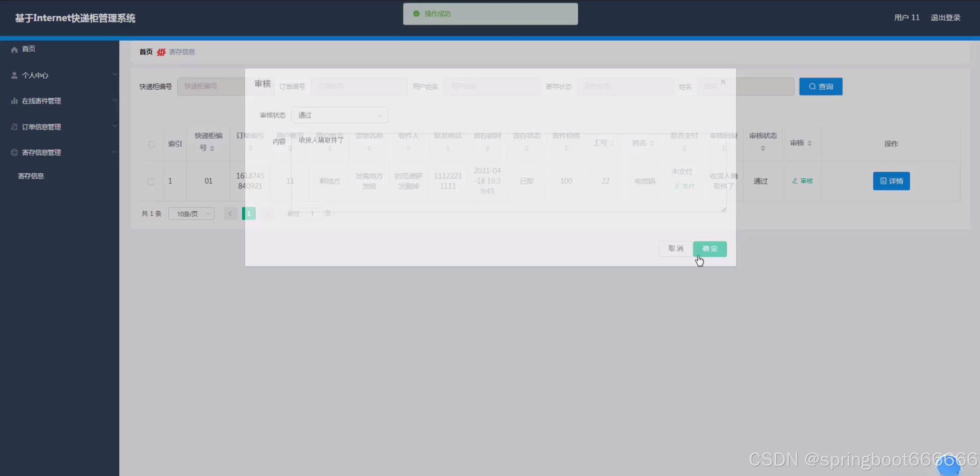Click the 取消 cancel button
Viewport: 980px width, 476px height.
click(x=675, y=249)
